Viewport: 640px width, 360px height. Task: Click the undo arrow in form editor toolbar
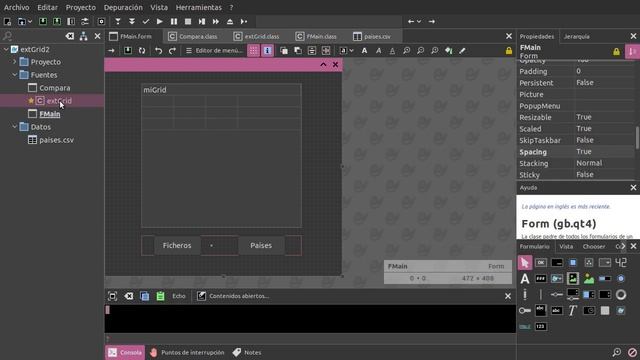158,51
